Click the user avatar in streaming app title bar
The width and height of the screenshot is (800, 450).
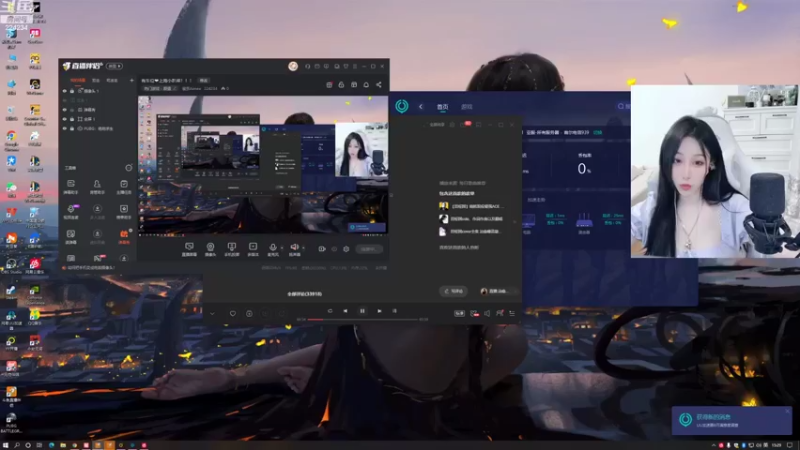click(x=293, y=66)
